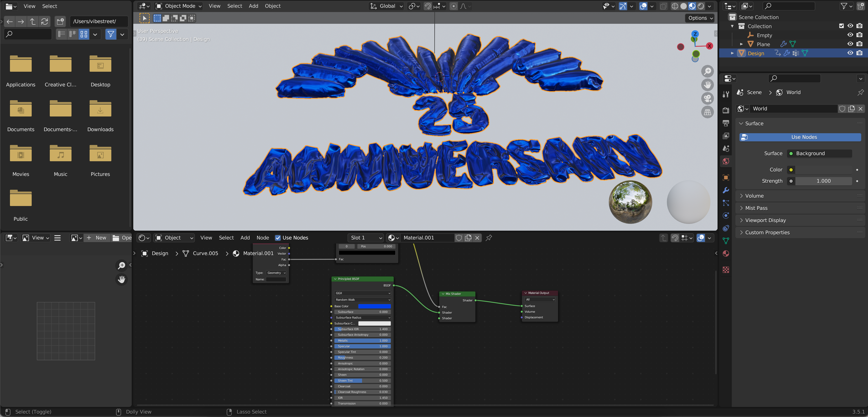868x417 pixels.
Task: Create new directory in file browser
Action: tap(60, 22)
